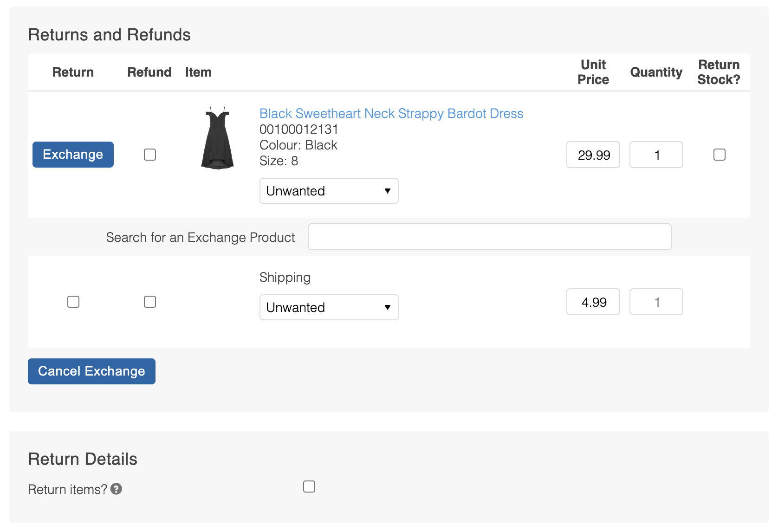Click the help icon beside Return items
The width and height of the screenshot is (778, 532).
pos(117,489)
